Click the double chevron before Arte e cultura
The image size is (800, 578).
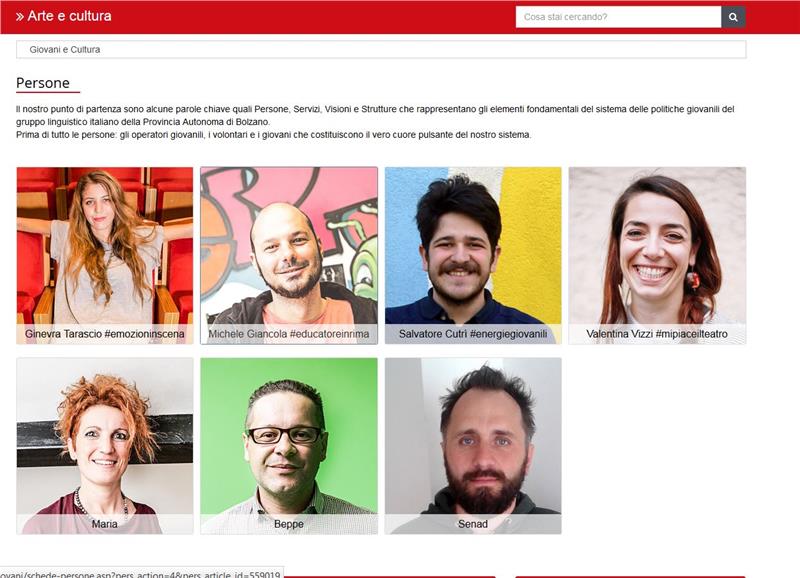pyautogui.click(x=20, y=16)
